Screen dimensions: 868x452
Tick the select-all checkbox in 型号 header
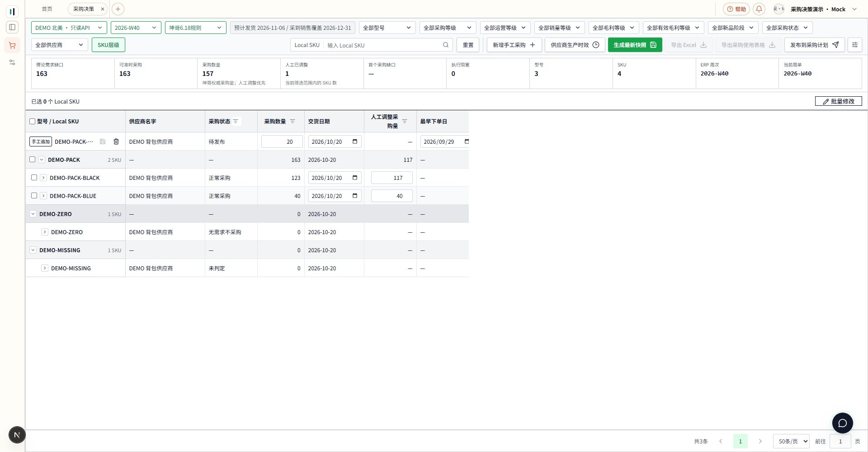pos(32,121)
